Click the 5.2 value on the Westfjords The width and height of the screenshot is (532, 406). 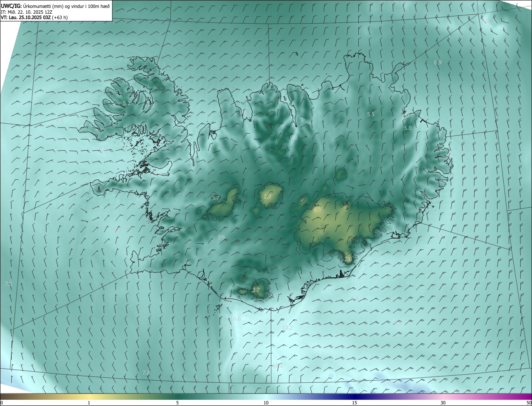pyautogui.click(x=127, y=103)
